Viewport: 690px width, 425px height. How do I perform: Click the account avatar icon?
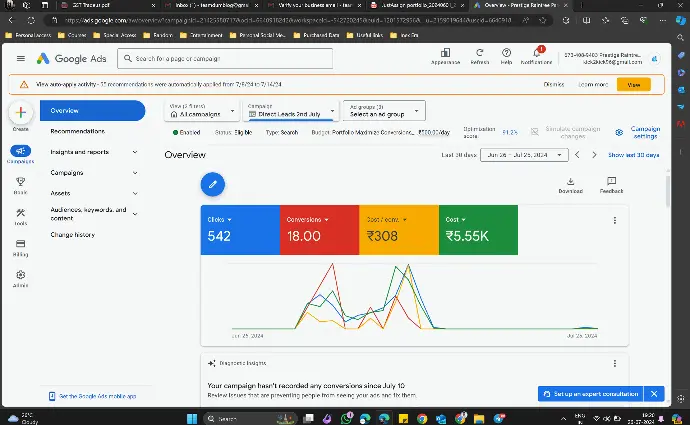coord(655,59)
